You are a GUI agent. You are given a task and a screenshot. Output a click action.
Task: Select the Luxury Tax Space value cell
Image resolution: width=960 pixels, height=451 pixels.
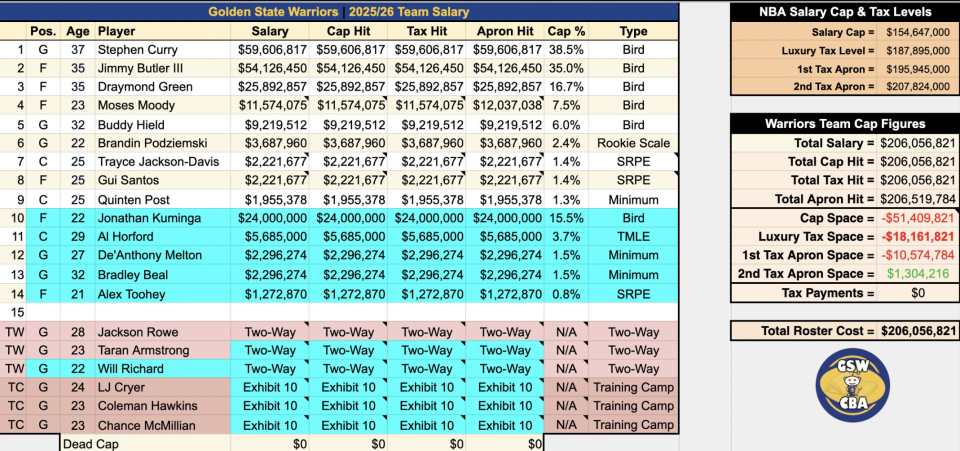pyautogui.click(x=918, y=237)
